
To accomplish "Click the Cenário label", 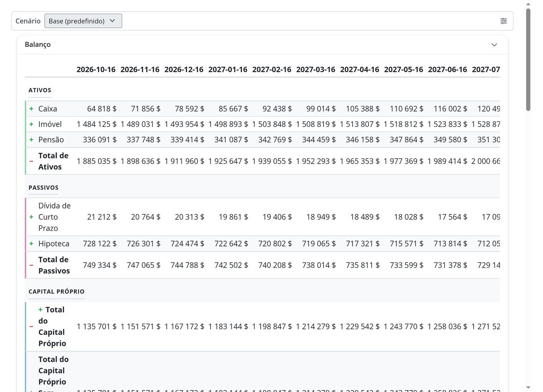I will tap(28, 21).
